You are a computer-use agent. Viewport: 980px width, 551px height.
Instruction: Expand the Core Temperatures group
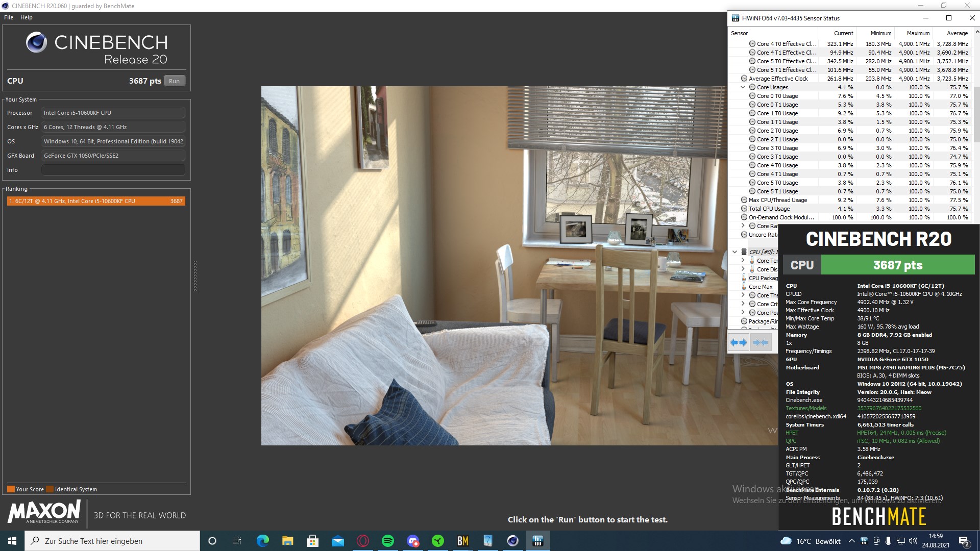pyautogui.click(x=743, y=261)
